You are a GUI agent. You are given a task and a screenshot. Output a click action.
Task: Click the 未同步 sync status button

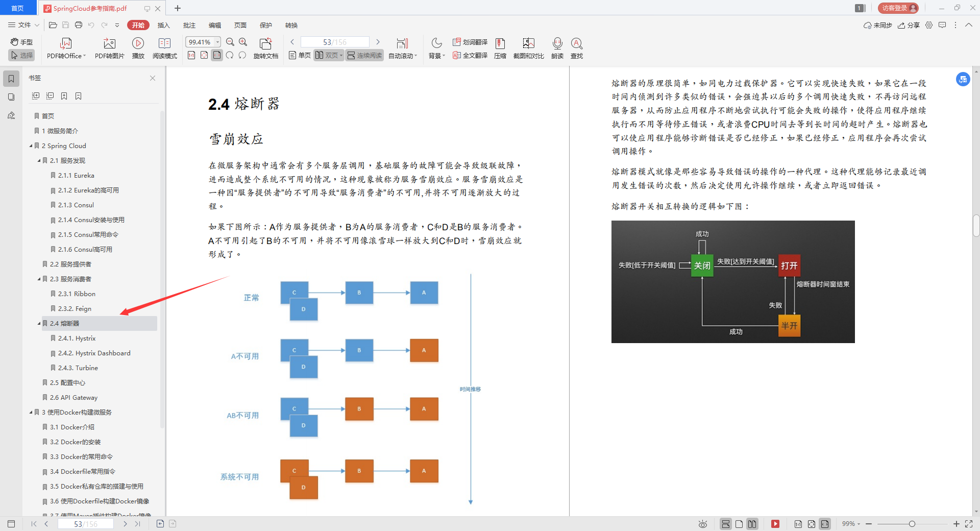(x=877, y=25)
